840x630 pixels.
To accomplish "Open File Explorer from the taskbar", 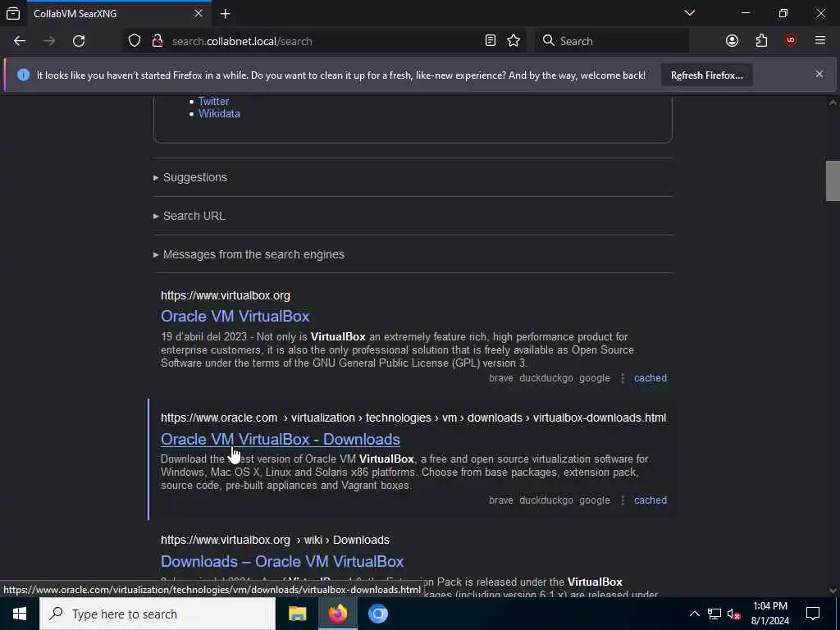I will (297, 614).
